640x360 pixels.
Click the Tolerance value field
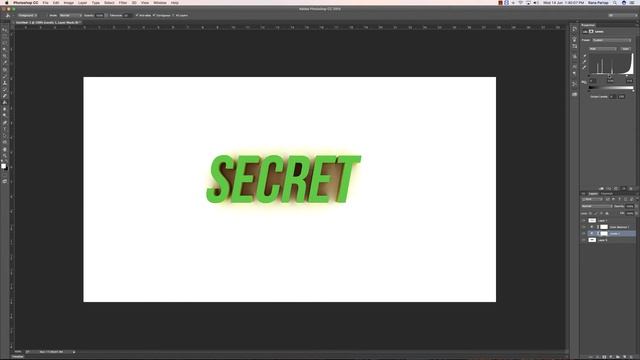click(126, 15)
